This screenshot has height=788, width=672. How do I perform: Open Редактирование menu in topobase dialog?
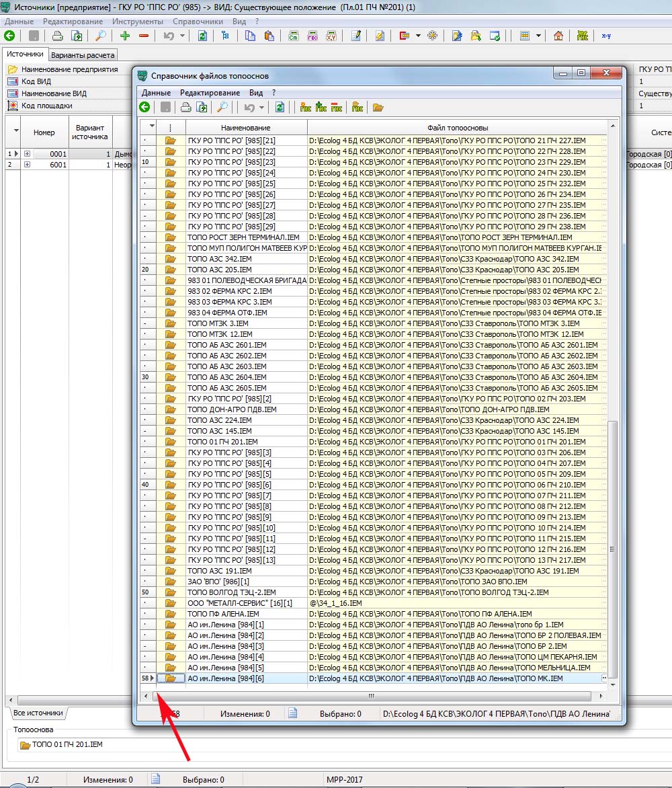click(210, 92)
